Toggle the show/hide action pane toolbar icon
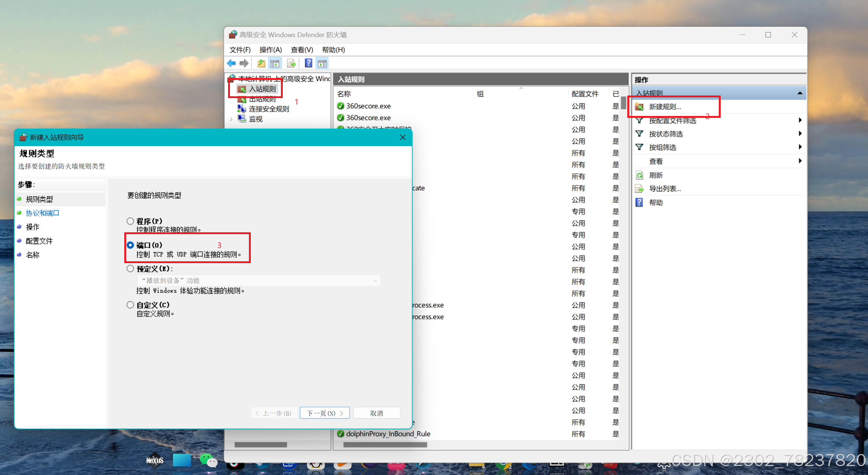 [322, 63]
